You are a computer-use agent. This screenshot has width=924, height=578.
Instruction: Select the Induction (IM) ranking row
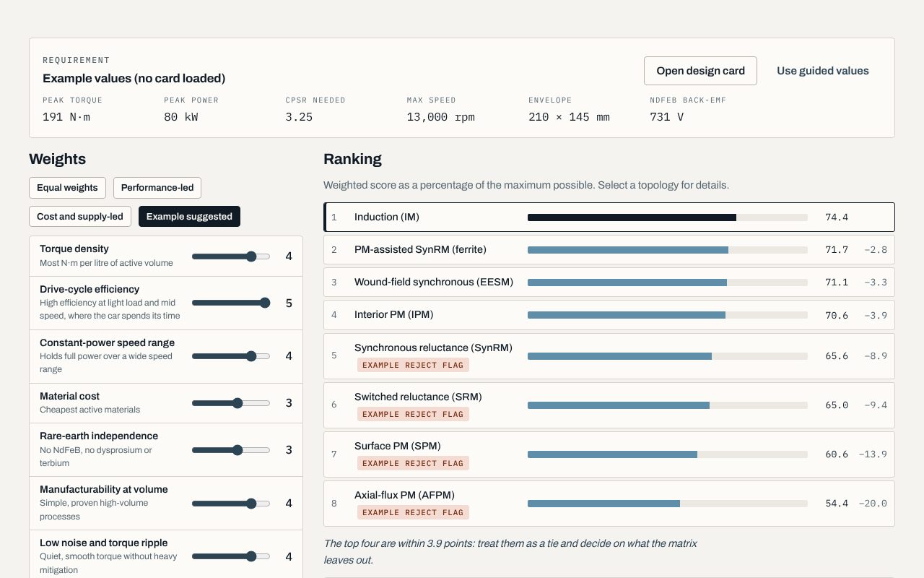point(609,217)
